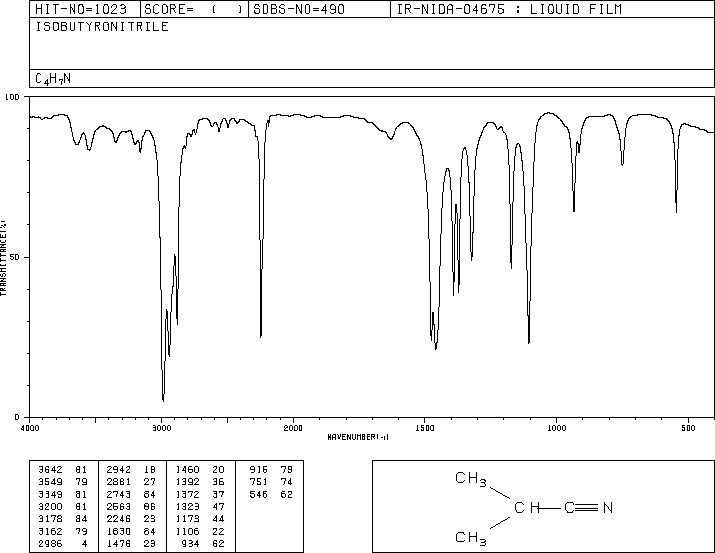
Task: Click the TRANSMITTANCE vertical axis title
Action: (x=4, y=258)
